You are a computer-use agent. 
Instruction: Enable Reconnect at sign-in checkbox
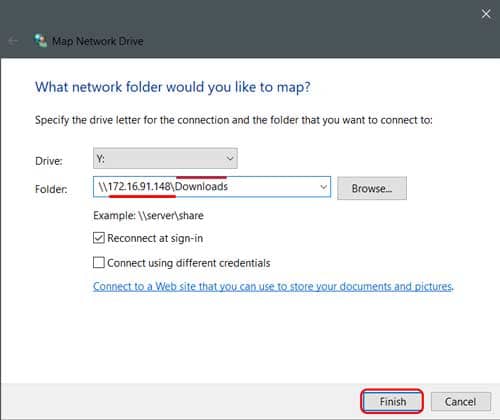(x=99, y=238)
